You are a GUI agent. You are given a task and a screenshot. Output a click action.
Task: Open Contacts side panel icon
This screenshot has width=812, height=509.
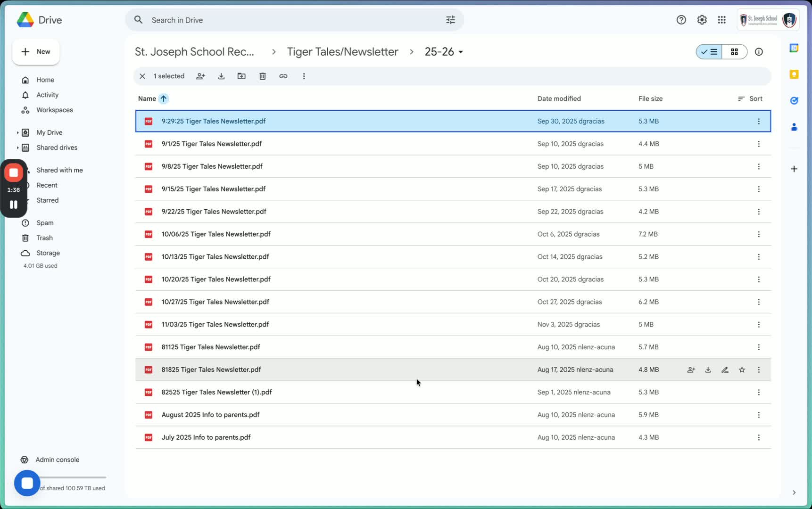pyautogui.click(x=794, y=127)
